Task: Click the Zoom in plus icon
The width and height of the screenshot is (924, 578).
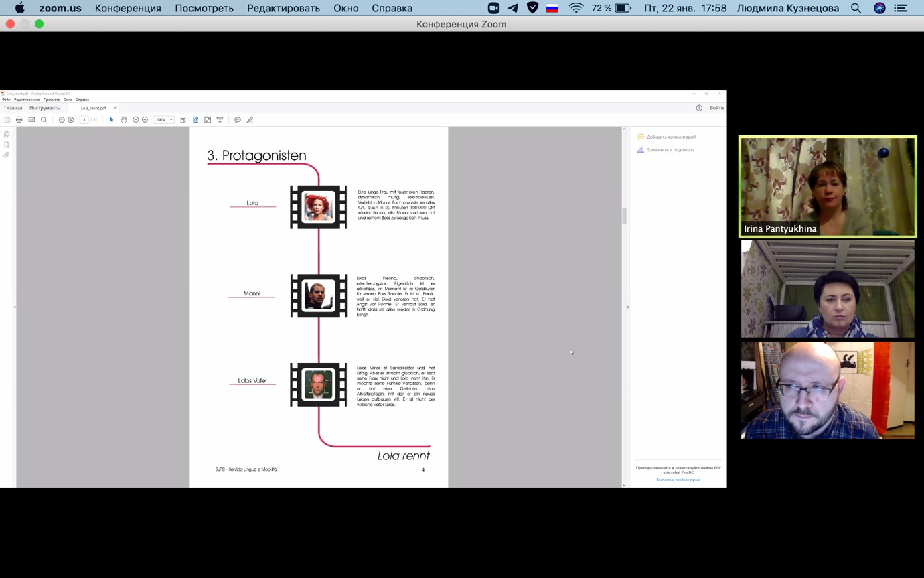Action: [x=145, y=120]
